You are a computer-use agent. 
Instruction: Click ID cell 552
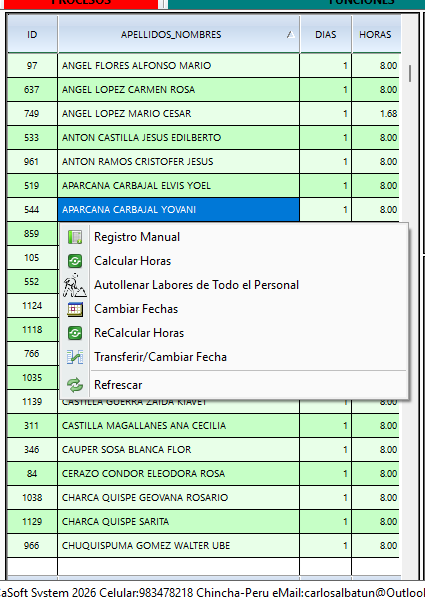[x=32, y=281]
